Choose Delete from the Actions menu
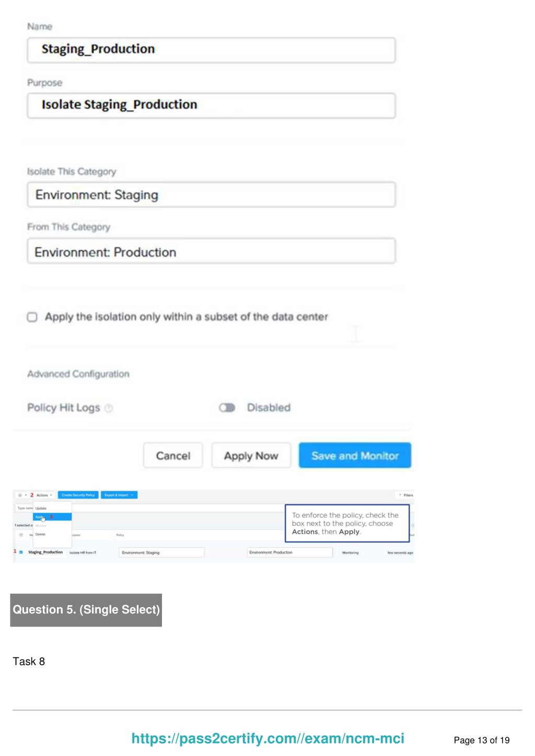The image size is (535, 756). (41, 534)
